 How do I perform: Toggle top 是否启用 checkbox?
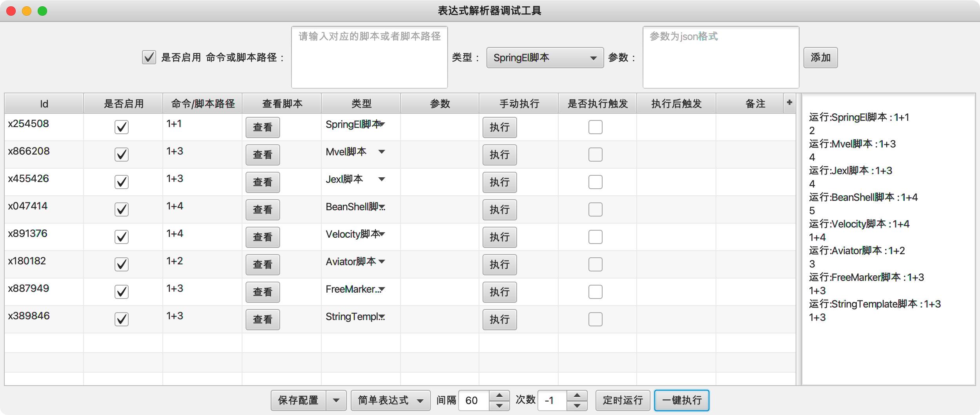[x=149, y=57]
